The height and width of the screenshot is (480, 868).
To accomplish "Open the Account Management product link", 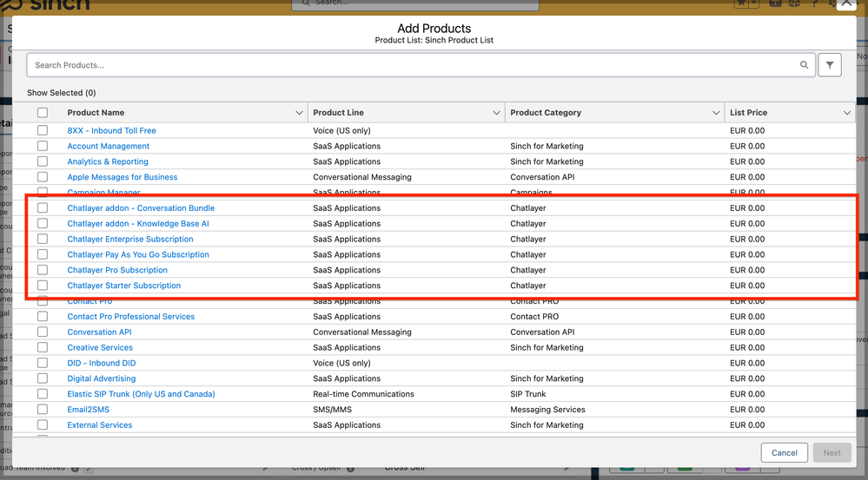I will pyautogui.click(x=109, y=146).
